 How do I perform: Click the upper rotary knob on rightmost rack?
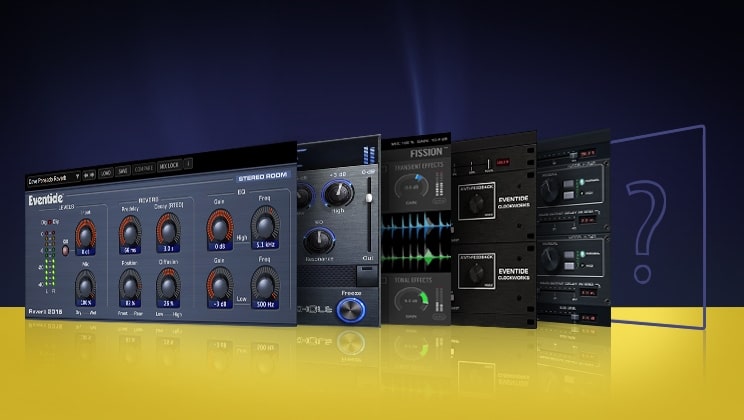tap(549, 189)
